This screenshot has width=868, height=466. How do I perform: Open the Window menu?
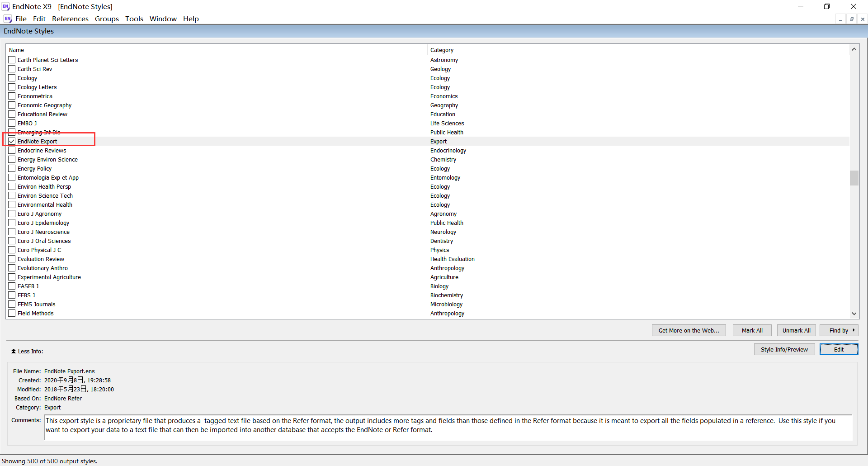click(163, 19)
